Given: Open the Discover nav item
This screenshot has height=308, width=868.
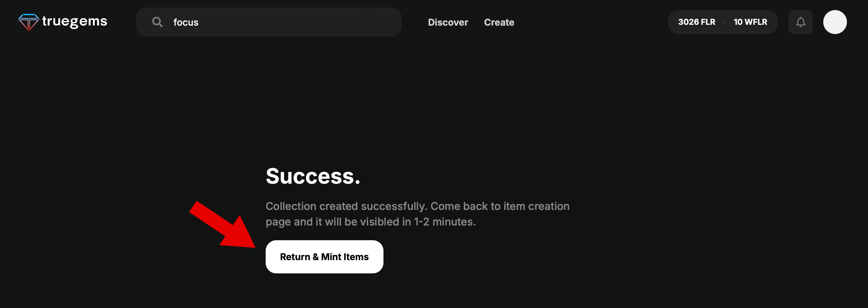Looking at the screenshot, I should point(448,22).
